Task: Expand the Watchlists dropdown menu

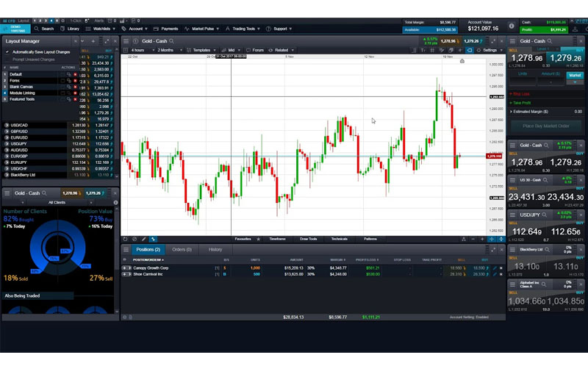Action: click(x=101, y=29)
